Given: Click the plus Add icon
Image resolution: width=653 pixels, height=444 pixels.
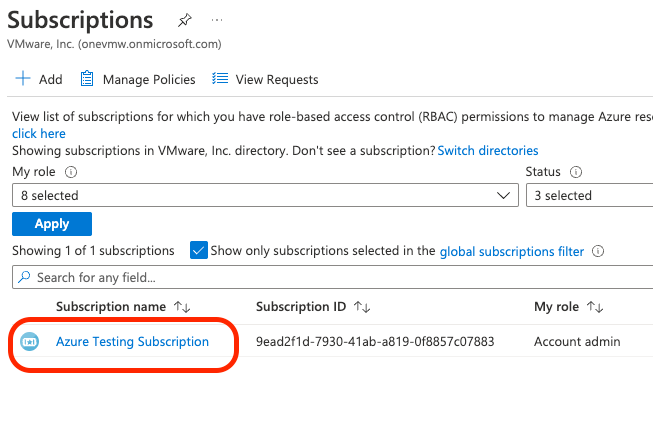Looking at the screenshot, I should tap(23, 78).
